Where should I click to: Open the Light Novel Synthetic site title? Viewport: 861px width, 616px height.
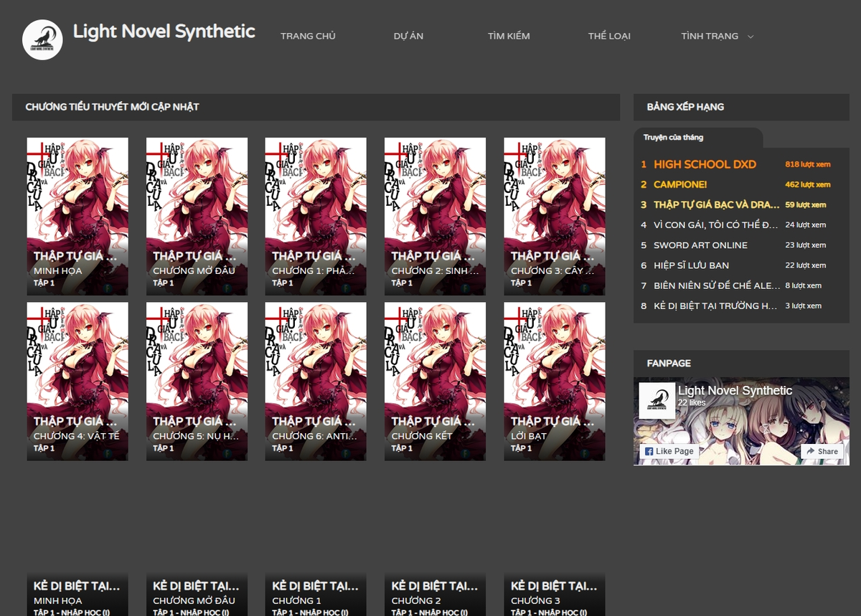(x=164, y=32)
